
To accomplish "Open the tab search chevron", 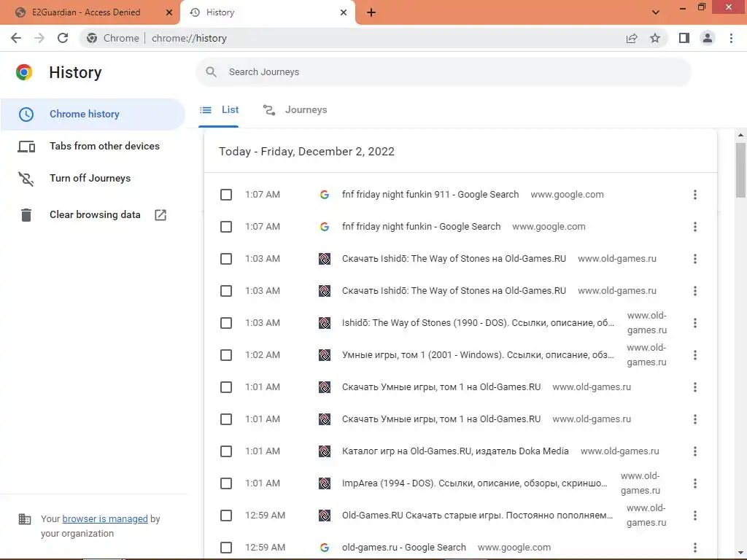I will click(x=656, y=12).
